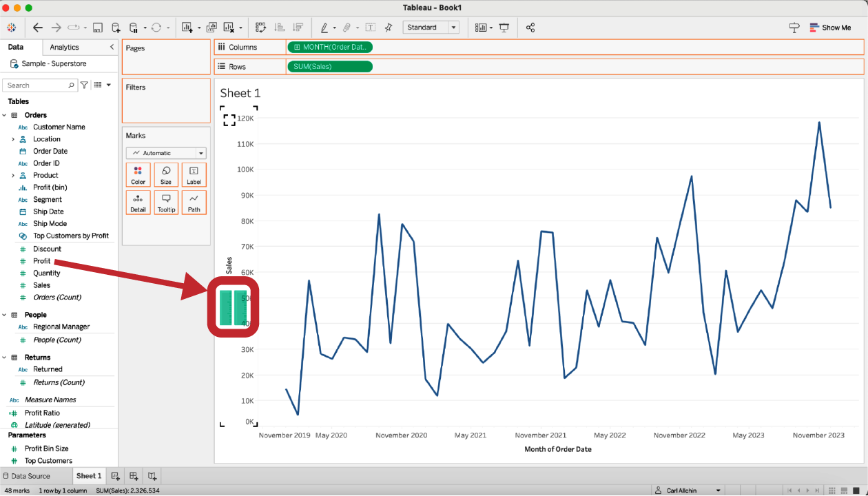Click the Redo forward arrow
The height and width of the screenshot is (496, 868).
56,28
